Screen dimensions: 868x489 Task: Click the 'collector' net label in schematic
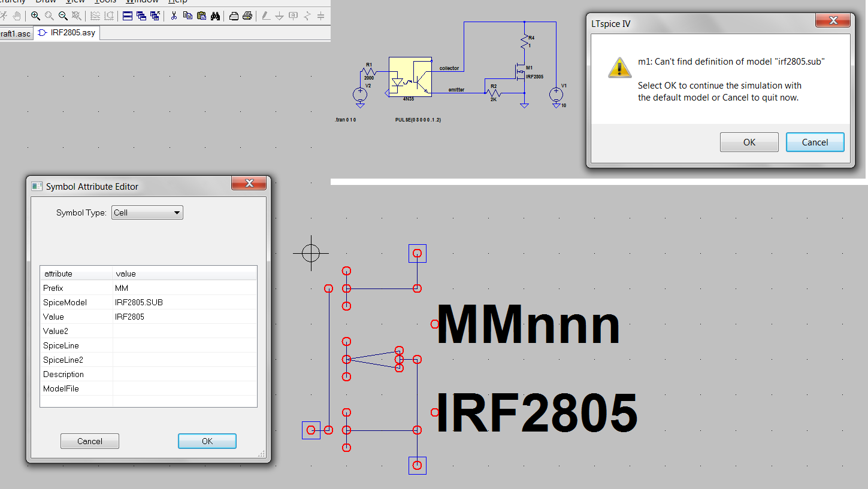click(x=449, y=68)
